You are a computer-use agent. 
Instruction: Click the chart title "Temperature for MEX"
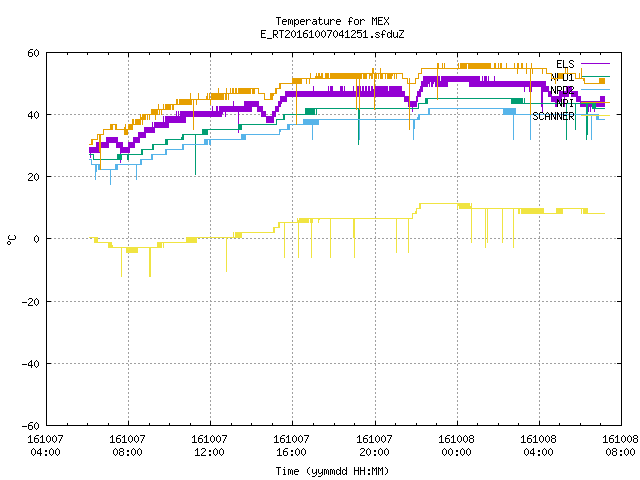[332, 21]
